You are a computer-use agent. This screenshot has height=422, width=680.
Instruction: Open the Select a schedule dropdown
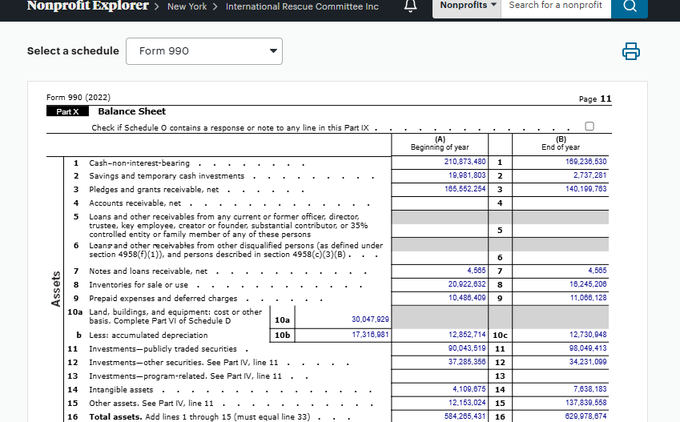click(x=204, y=51)
